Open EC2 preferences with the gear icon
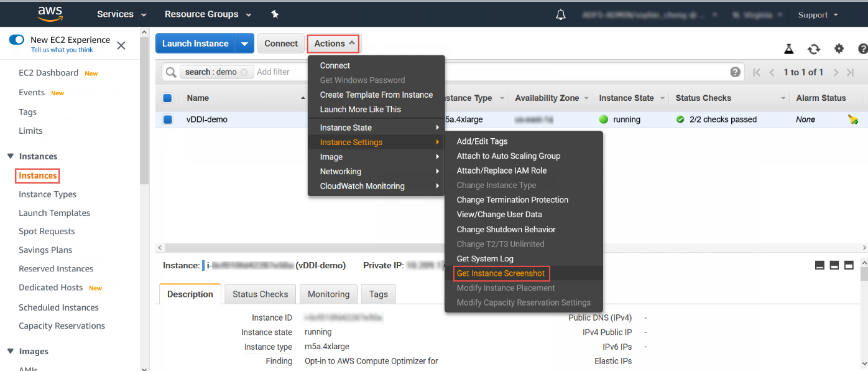Viewport: 868px width, 371px height. point(839,48)
